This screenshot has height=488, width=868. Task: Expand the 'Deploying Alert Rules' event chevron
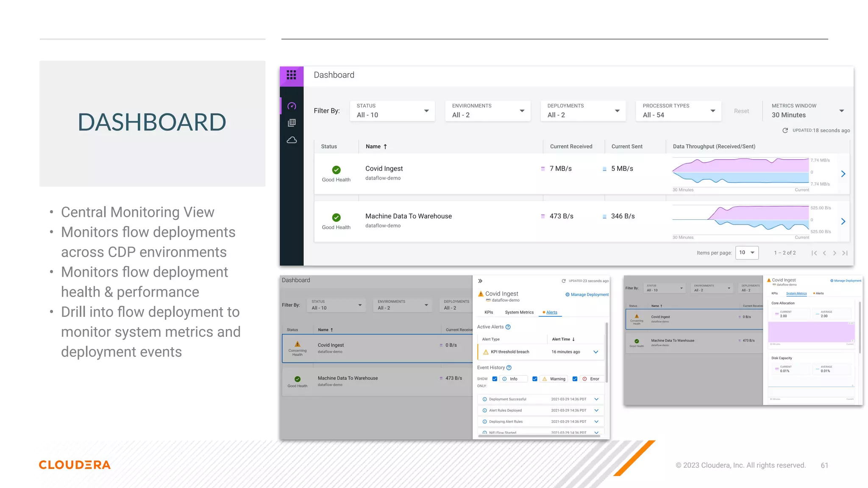[x=596, y=421]
